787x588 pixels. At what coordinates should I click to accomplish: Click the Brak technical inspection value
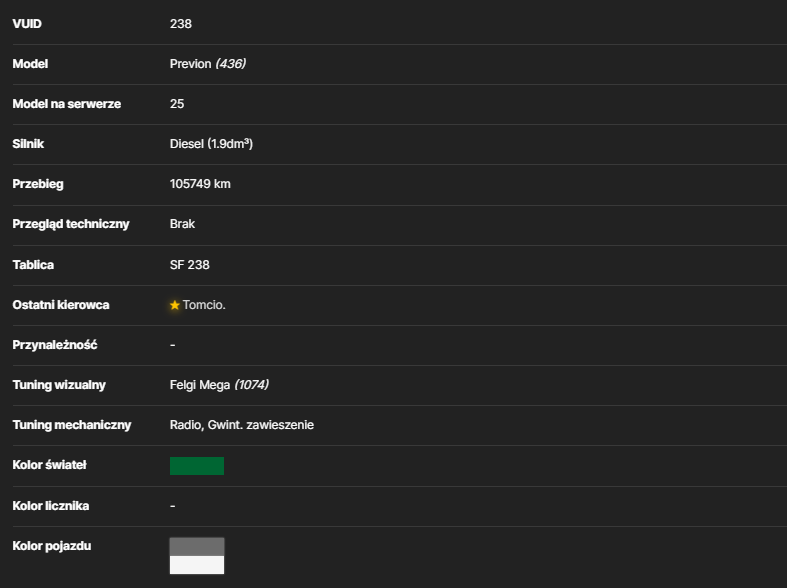click(x=182, y=224)
